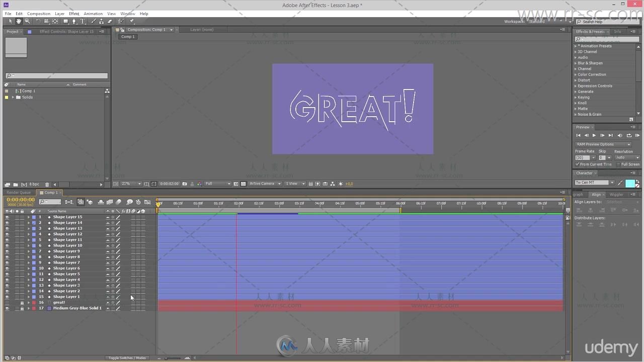Hide Medium Gray-Blue Solid 1 layer eye
This screenshot has width=644, height=362.
coord(7,308)
